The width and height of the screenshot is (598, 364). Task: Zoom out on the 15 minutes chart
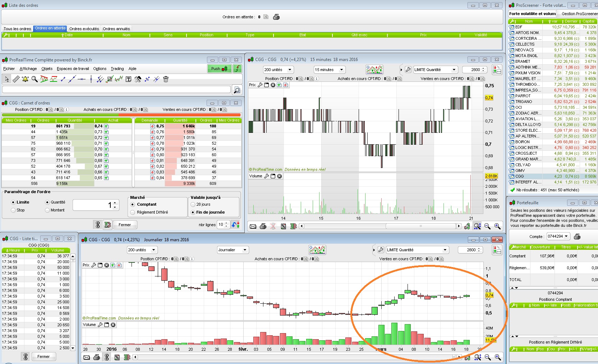[487, 226]
